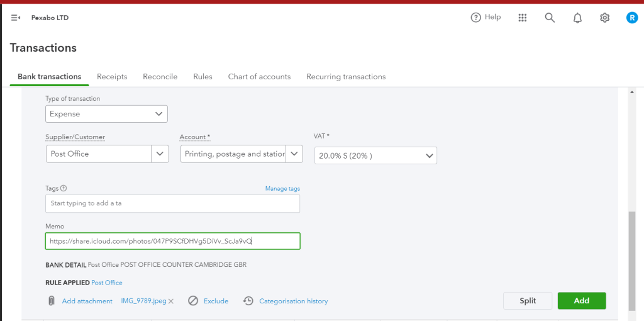Click the Help text label
The image size is (644, 321).
coord(493,17)
